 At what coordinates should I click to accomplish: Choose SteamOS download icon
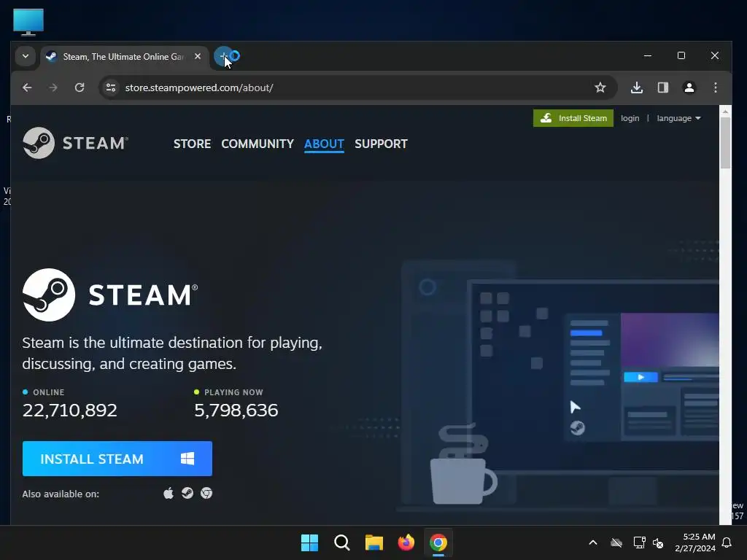(x=187, y=494)
